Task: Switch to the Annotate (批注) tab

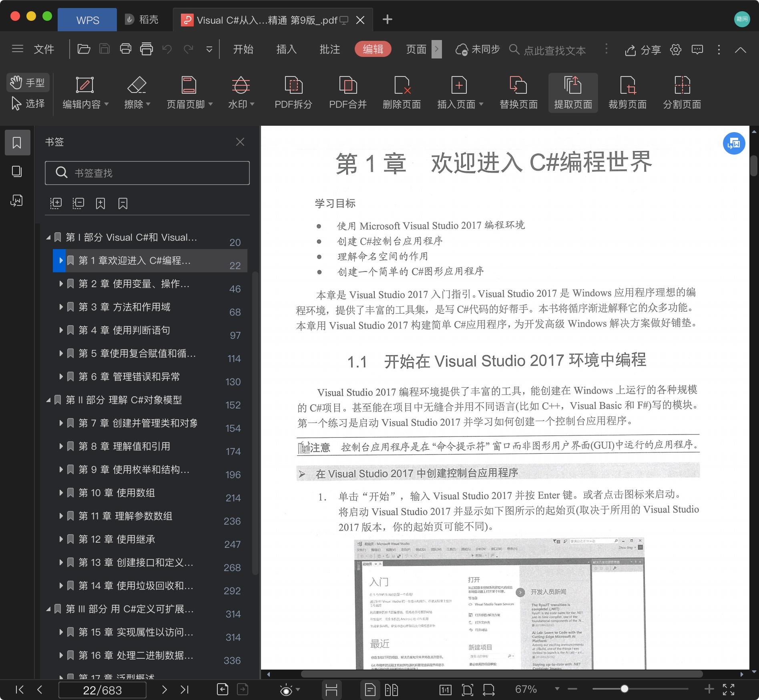Action: [329, 49]
